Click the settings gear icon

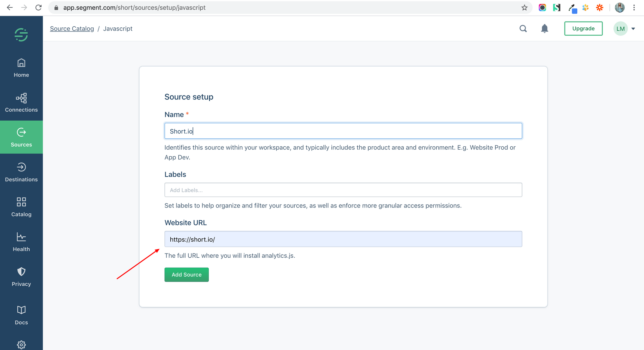coord(21,345)
